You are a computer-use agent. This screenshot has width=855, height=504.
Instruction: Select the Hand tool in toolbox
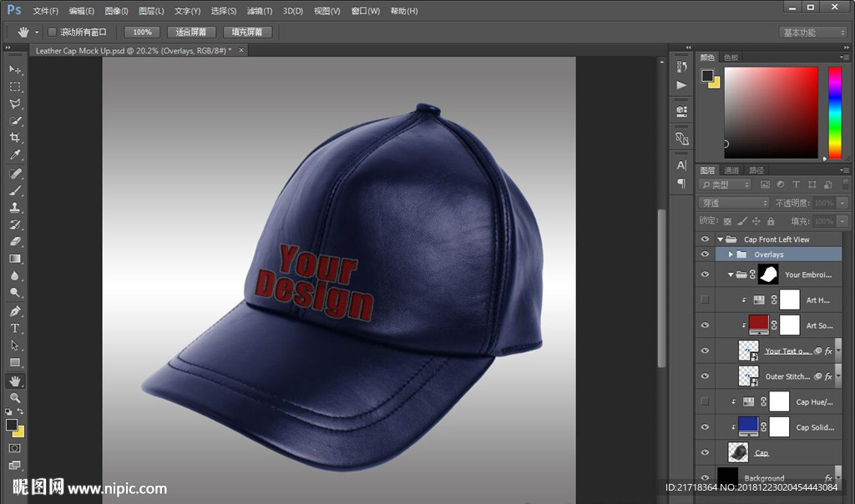15,381
